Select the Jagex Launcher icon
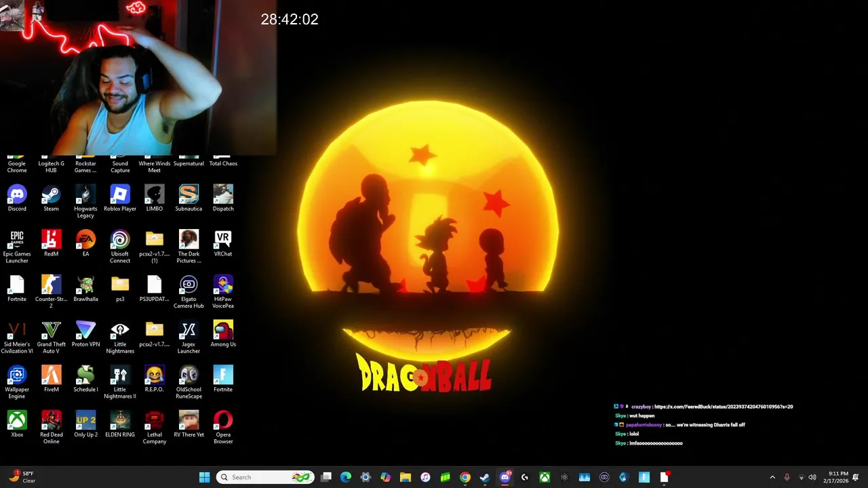Image resolution: width=868 pixels, height=488 pixels. (x=189, y=338)
